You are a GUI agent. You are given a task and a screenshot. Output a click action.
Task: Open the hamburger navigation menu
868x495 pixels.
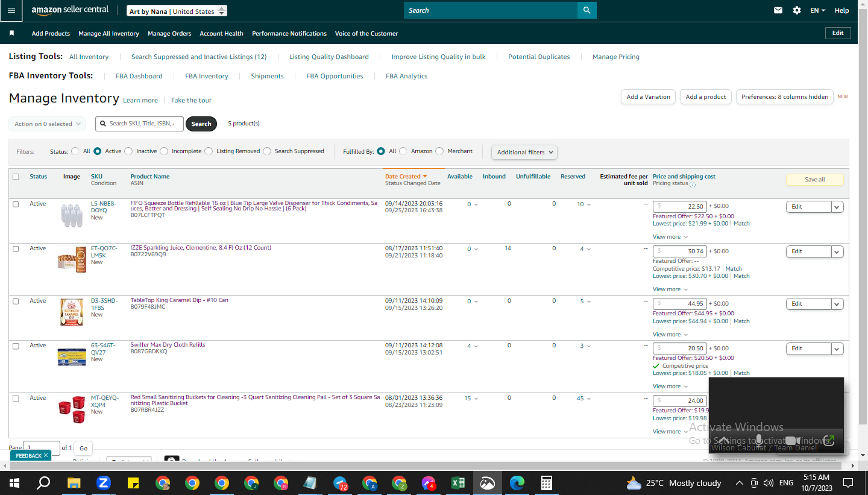coord(11,10)
